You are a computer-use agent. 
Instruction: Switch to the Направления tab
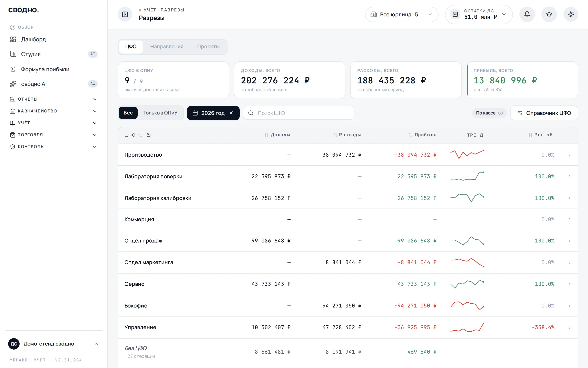tap(167, 46)
